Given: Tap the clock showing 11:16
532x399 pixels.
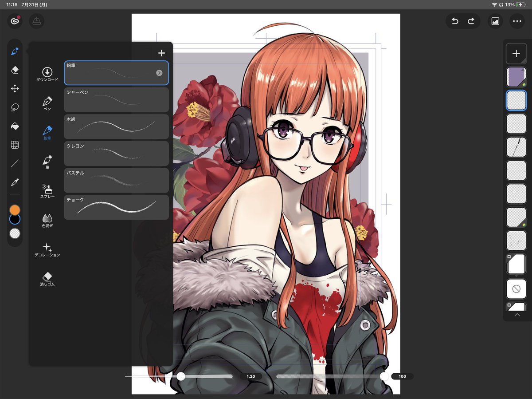Looking at the screenshot, I should tap(11, 4).
